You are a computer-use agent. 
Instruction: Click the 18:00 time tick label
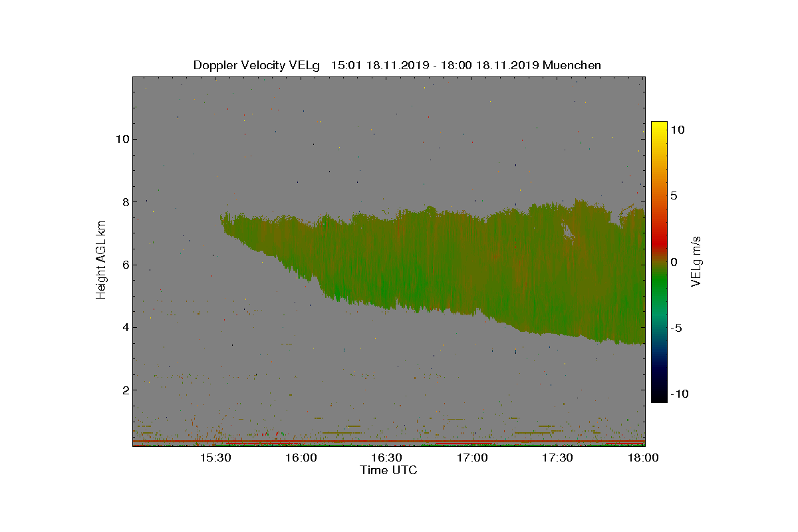(x=644, y=458)
